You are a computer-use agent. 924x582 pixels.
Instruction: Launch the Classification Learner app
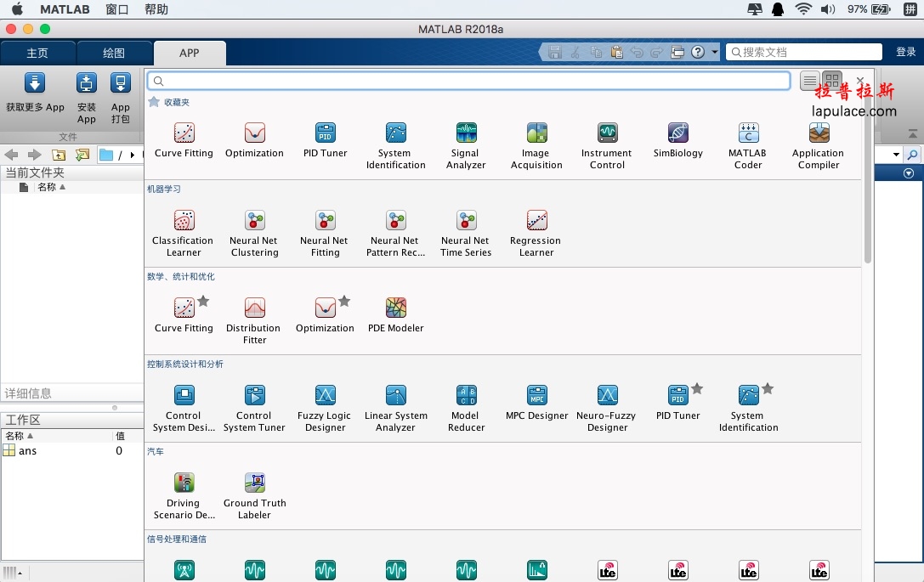184,234
